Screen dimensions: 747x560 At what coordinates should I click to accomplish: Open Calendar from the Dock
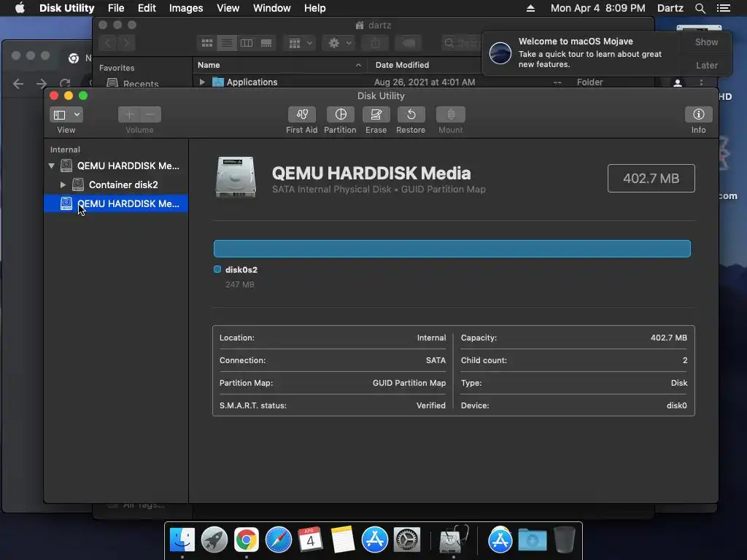pyautogui.click(x=310, y=540)
